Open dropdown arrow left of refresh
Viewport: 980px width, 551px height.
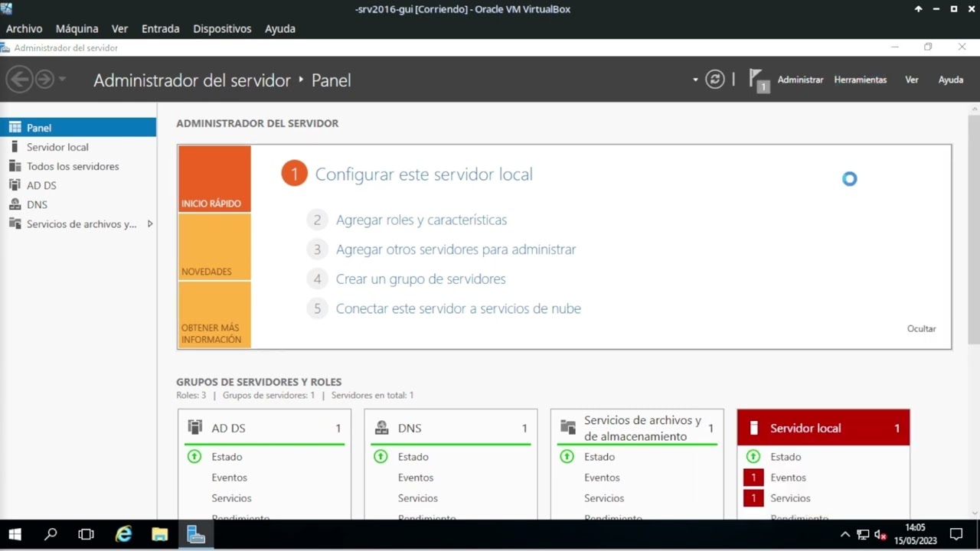tap(695, 80)
